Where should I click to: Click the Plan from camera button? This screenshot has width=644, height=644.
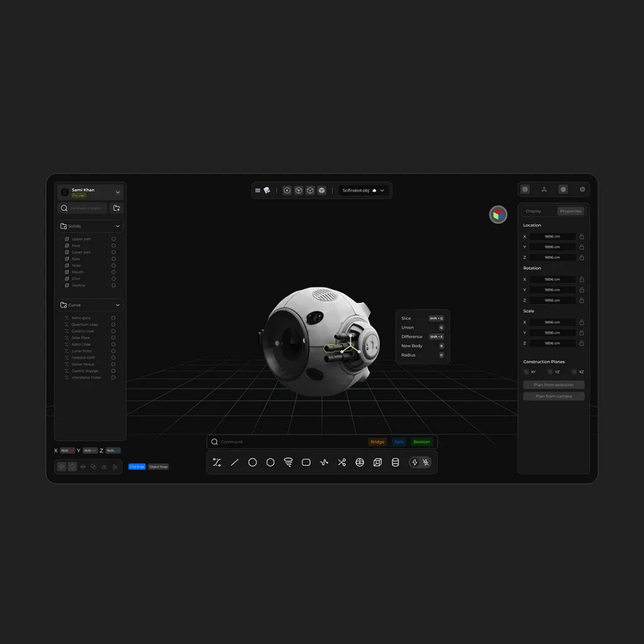tap(553, 396)
